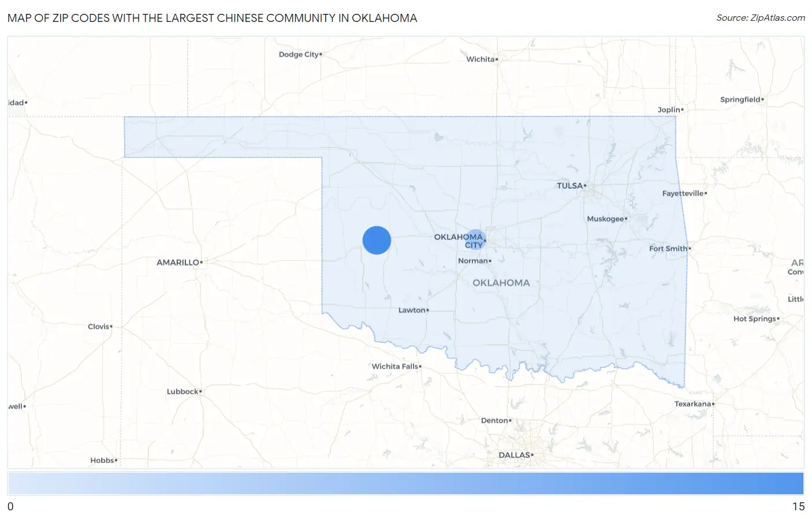Image resolution: width=812 pixels, height=519 pixels.
Task: Click the Clovis city label
Action: pos(98,327)
